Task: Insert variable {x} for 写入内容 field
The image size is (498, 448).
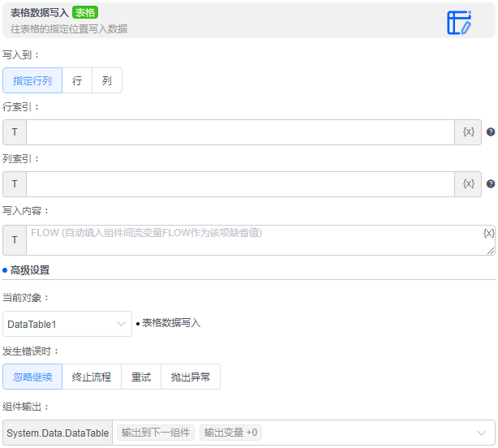Action: 488,233
